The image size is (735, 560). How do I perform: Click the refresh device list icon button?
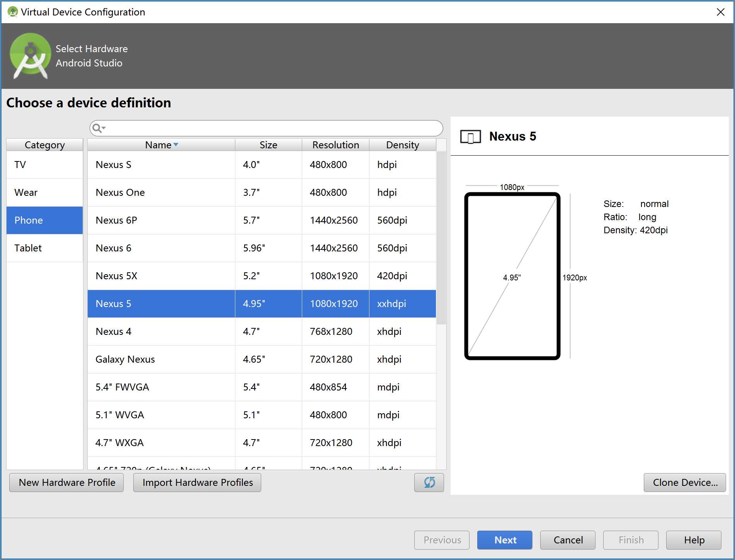[x=429, y=482]
